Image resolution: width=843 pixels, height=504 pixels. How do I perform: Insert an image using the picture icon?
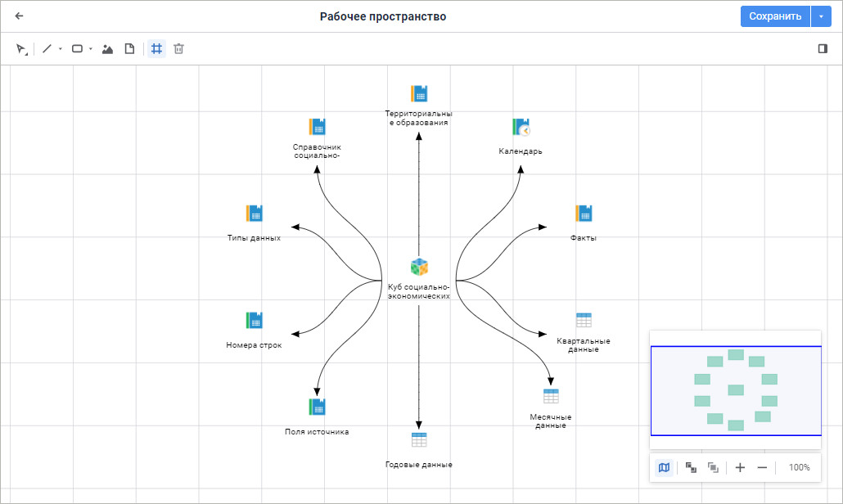pyautogui.click(x=107, y=49)
